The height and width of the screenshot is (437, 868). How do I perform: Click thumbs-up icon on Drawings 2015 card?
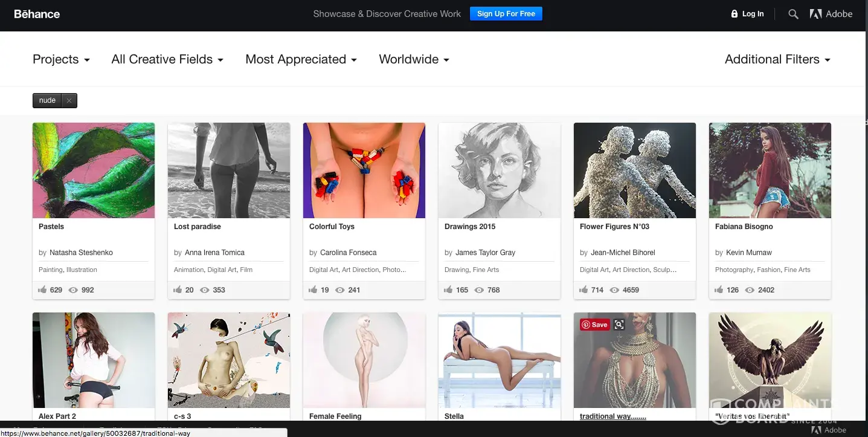click(448, 290)
